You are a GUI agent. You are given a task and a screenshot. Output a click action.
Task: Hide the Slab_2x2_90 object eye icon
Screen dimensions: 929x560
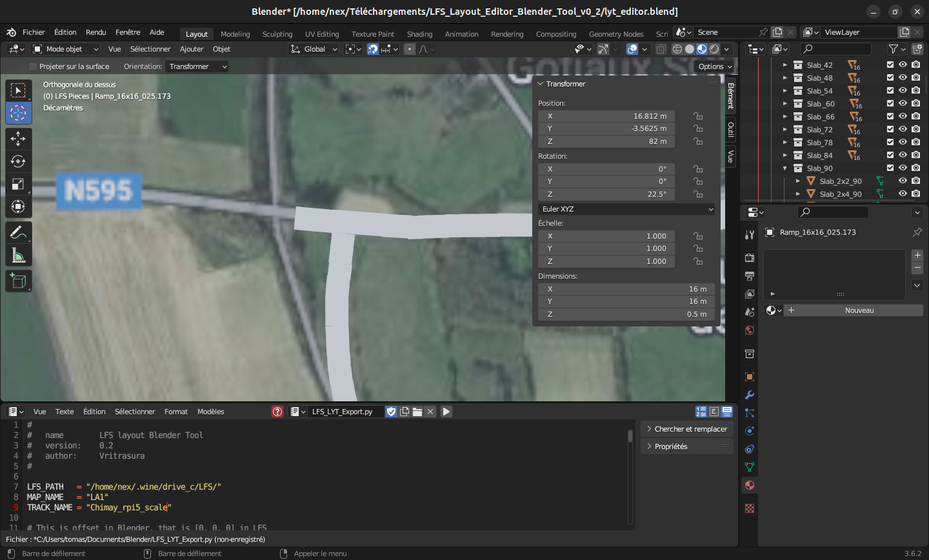pos(903,181)
